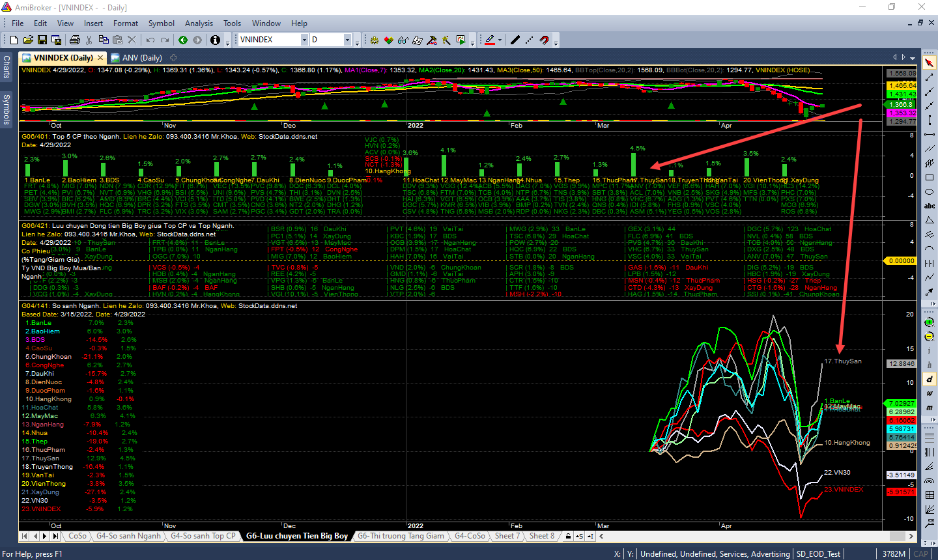Open the File menu
This screenshot has width=938, height=560.
[18, 23]
